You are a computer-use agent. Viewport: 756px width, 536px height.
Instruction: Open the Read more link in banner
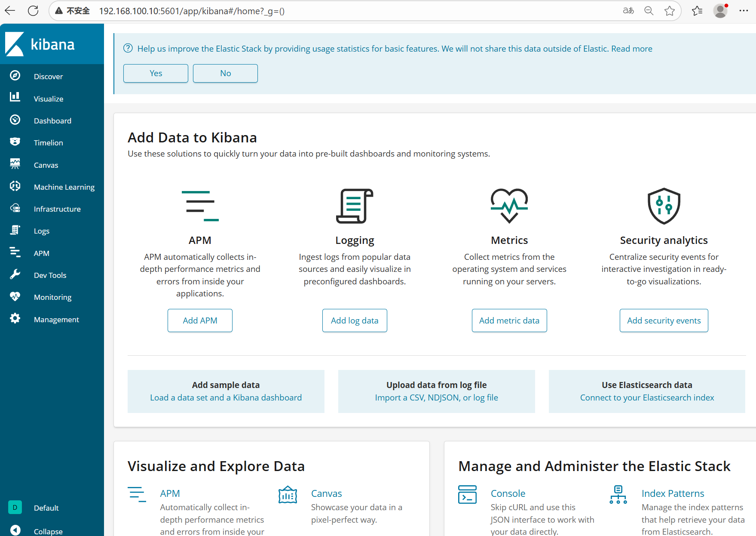coord(632,49)
